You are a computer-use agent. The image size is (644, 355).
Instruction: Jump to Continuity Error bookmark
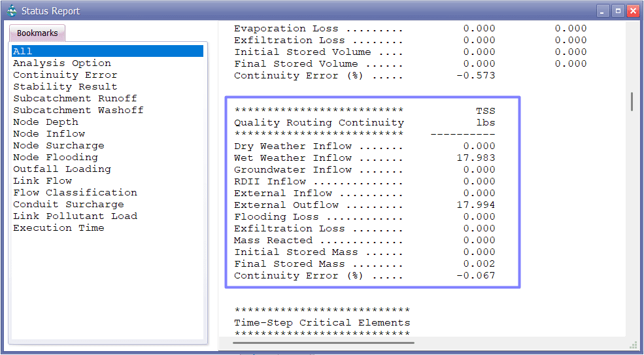[65, 75]
